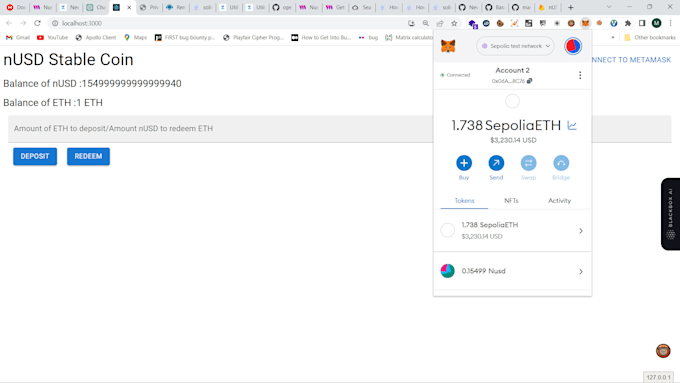The width and height of the screenshot is (680, 383).
Task: Open Account 2 options three-dot menu
Action: pos(580,75)
